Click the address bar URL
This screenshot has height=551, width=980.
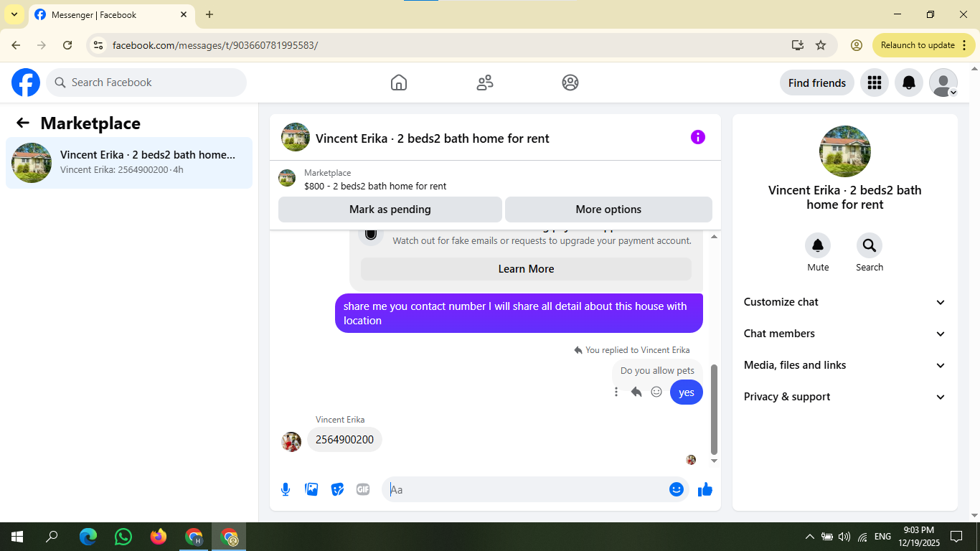click(215, 45)
